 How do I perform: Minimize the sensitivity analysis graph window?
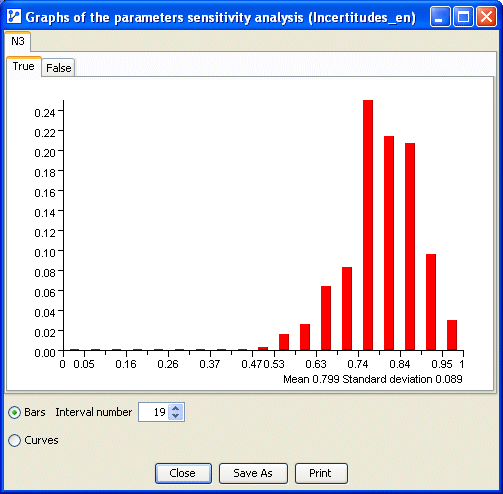click(x=440, y=17)
